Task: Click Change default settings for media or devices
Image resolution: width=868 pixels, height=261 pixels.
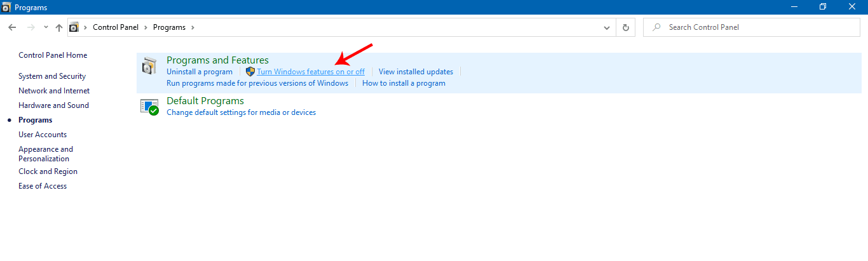Action: [x=241, y=112]
